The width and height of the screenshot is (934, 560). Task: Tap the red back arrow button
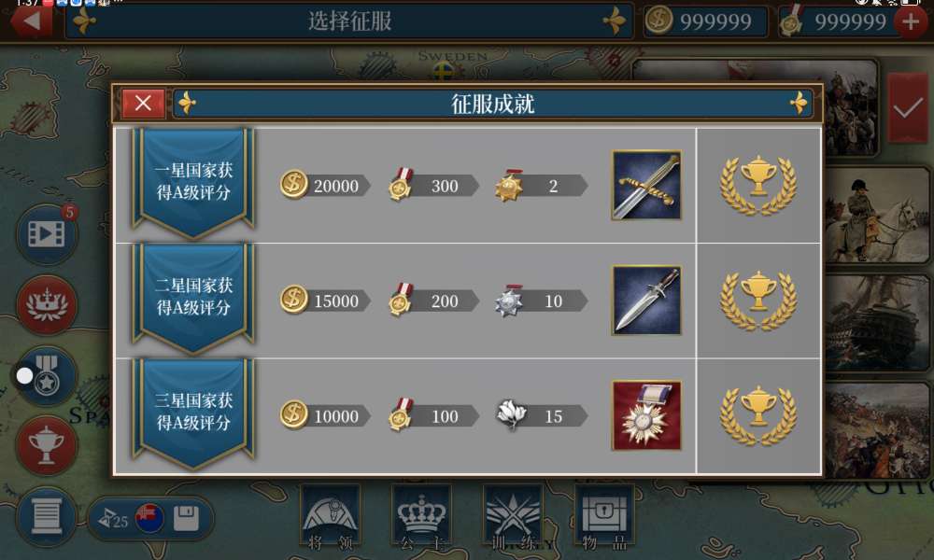click(x=31, y=21)
